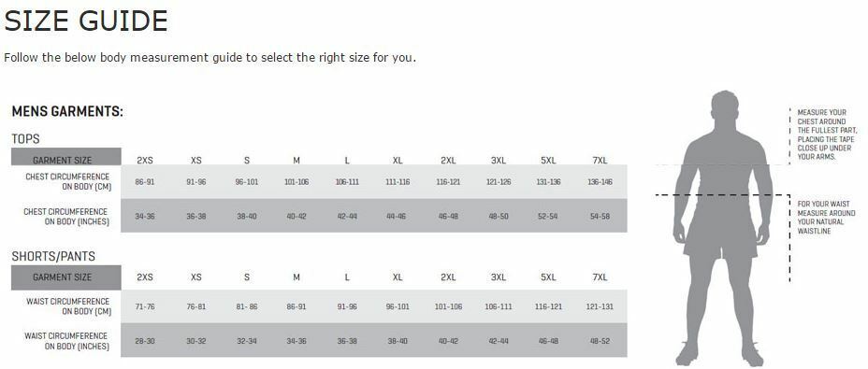Viewport: 868px width, 369px height.
Task: Click waist value 71-76 for size 2XS
Action: tap(145, 306)
